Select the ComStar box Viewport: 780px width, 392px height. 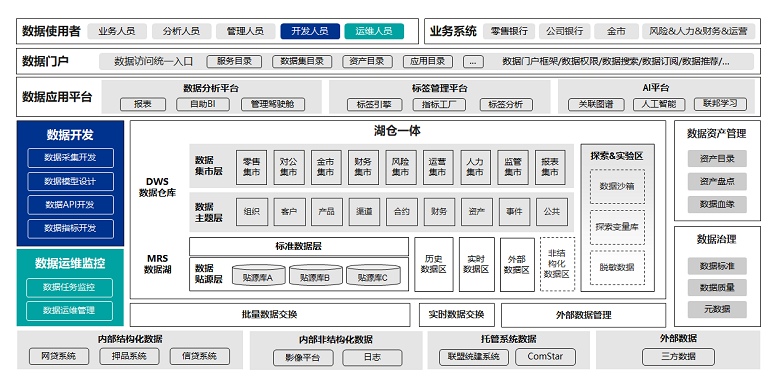545,356
